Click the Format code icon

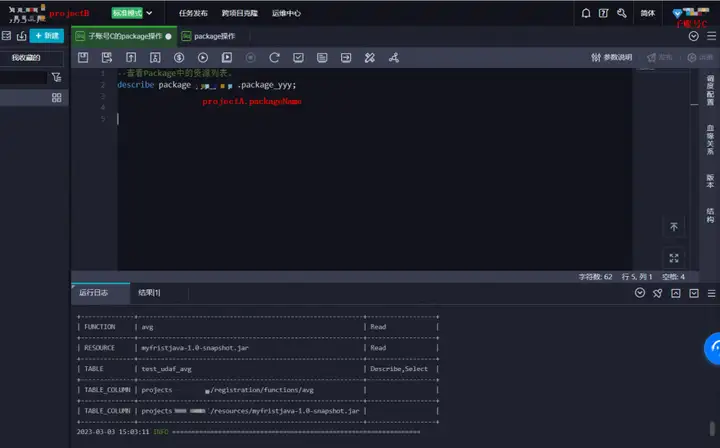(322, 57)
